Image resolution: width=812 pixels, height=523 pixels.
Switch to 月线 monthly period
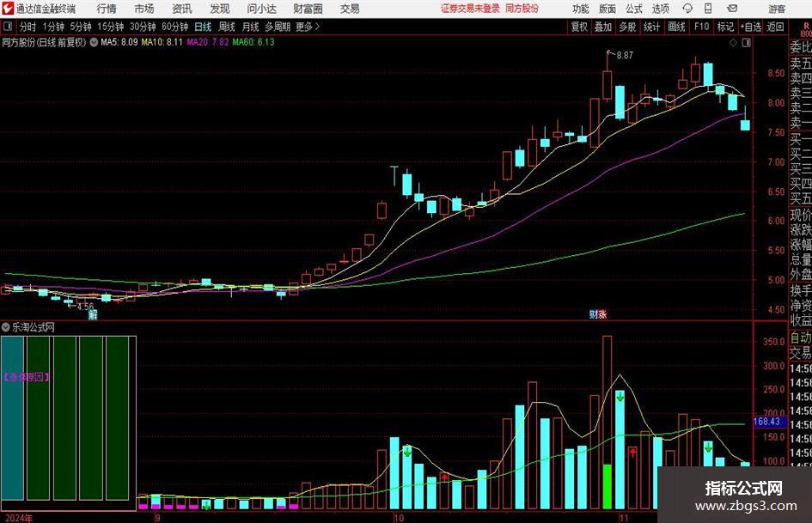point(250,27)
